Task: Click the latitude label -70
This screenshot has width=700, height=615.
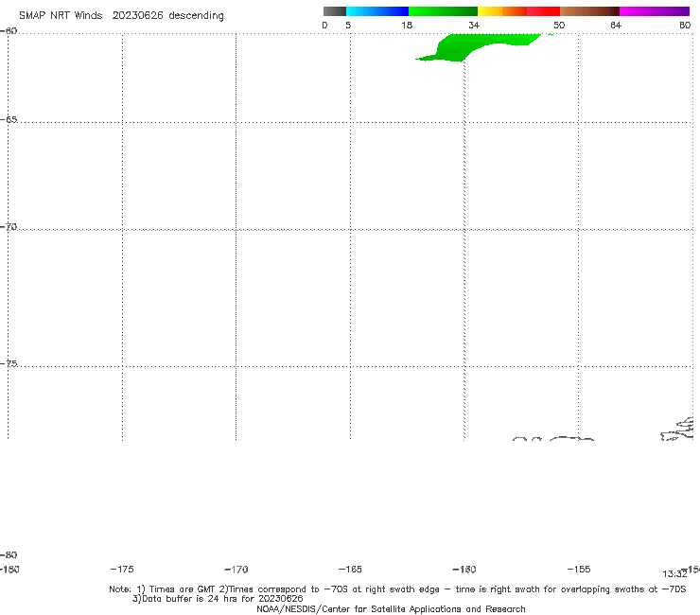Action: (x=9, y=227)
